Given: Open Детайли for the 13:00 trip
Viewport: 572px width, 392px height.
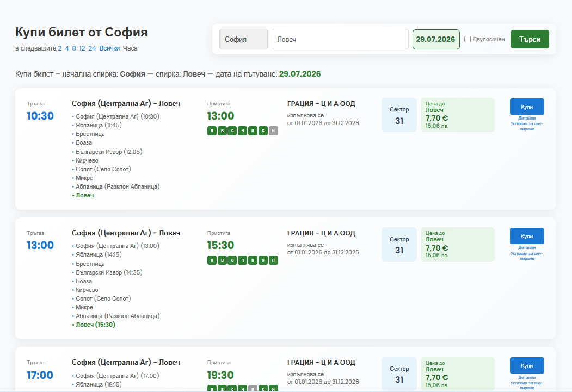Looking at the screenshot, I should pos(527,247).
